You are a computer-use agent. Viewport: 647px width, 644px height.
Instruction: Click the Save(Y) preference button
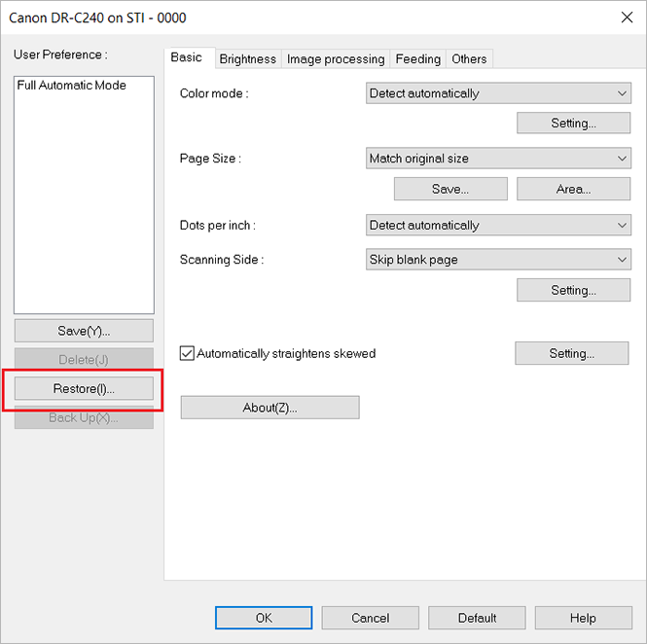pyautogui.click(x=84, y=331)
